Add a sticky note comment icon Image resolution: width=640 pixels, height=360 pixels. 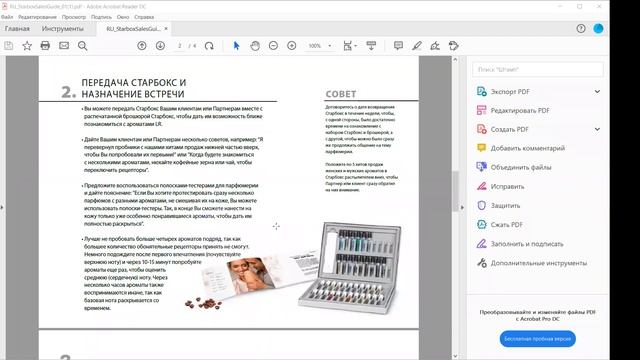tap(398, 46)
